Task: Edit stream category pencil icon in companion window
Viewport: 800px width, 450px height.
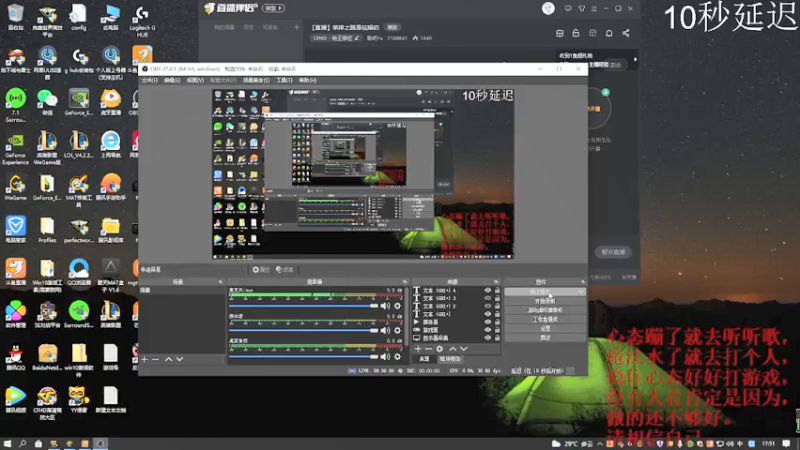Action: click(357, 38)
